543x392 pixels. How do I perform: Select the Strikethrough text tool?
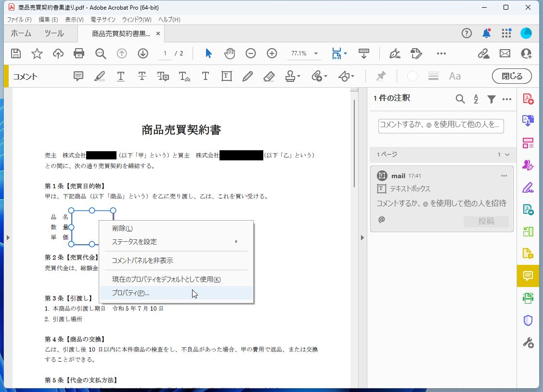(x=142, y=76)
